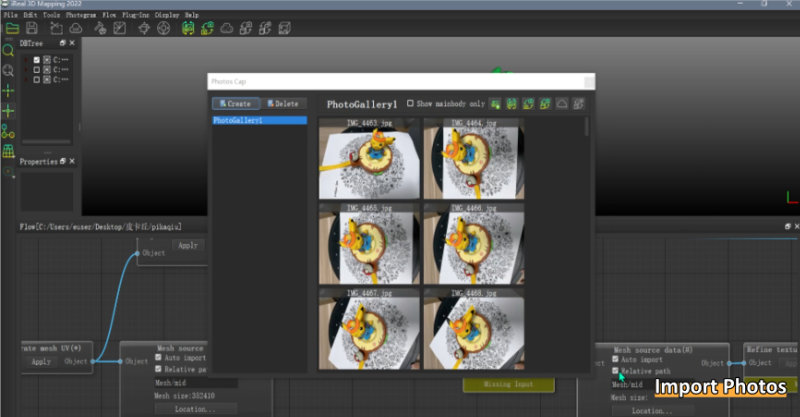This screenshot has width=800, height=417.
Task: Click Create button in Photos Cap dialog
Action: (x=236, y=104)
